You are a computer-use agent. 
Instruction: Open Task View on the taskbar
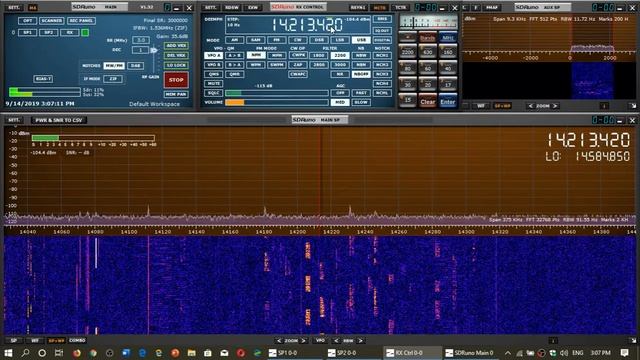(59, 353)
